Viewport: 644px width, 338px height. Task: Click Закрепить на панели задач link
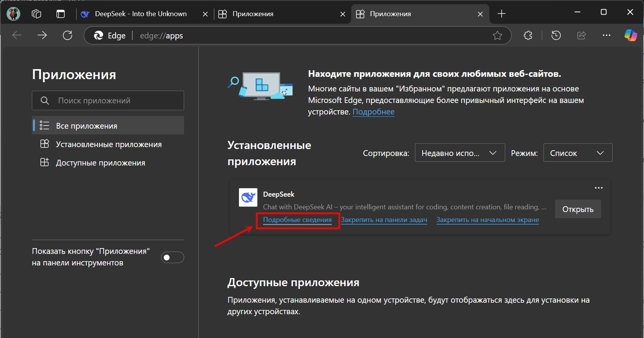tap(384, 220)
